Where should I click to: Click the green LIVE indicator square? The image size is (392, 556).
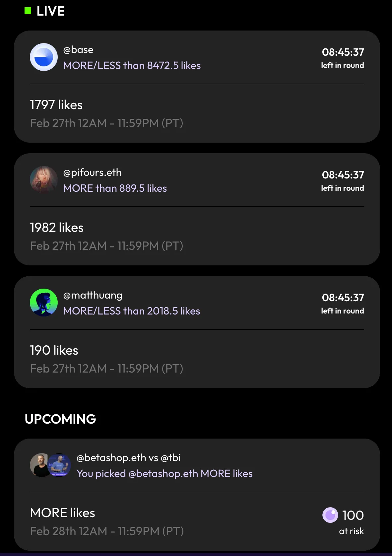click(28, 11)
